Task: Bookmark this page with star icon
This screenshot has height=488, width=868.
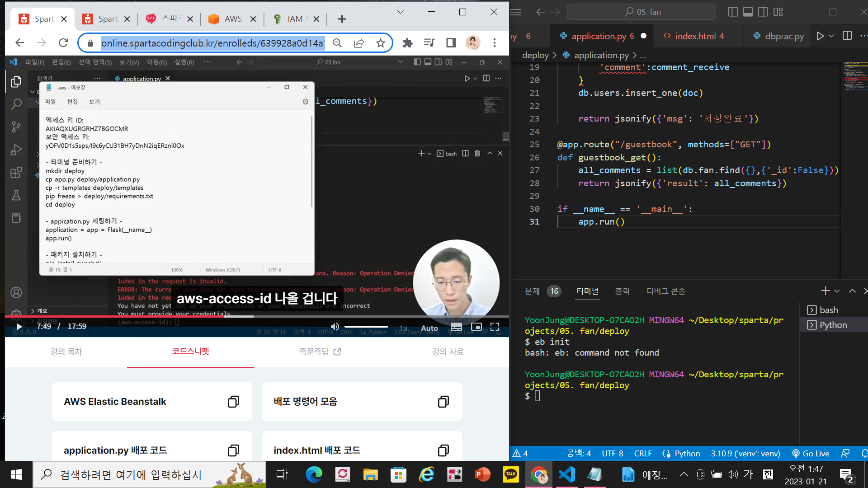Action: [x=381, y=43]
